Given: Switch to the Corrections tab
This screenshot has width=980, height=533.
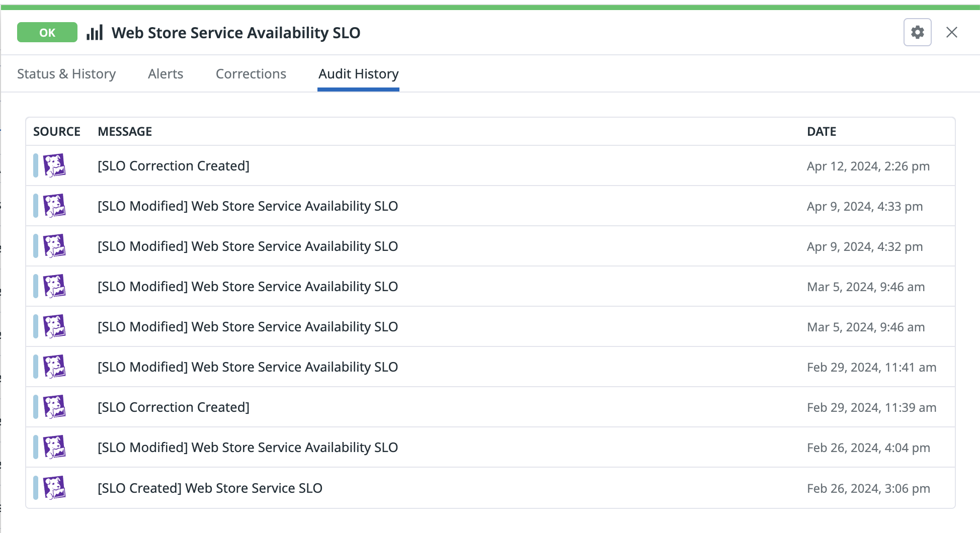Looking at the screenshot, I should [x=251, y=74].
